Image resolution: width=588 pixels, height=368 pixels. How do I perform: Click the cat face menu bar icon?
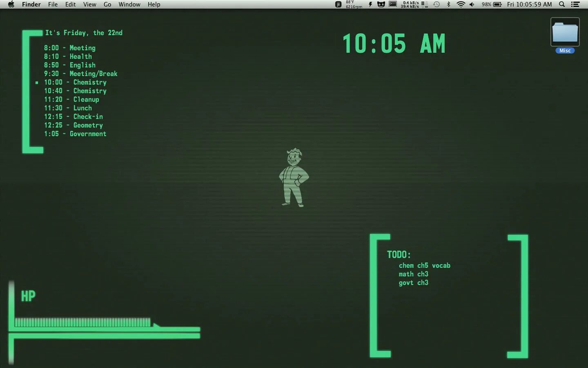point(381,4)
